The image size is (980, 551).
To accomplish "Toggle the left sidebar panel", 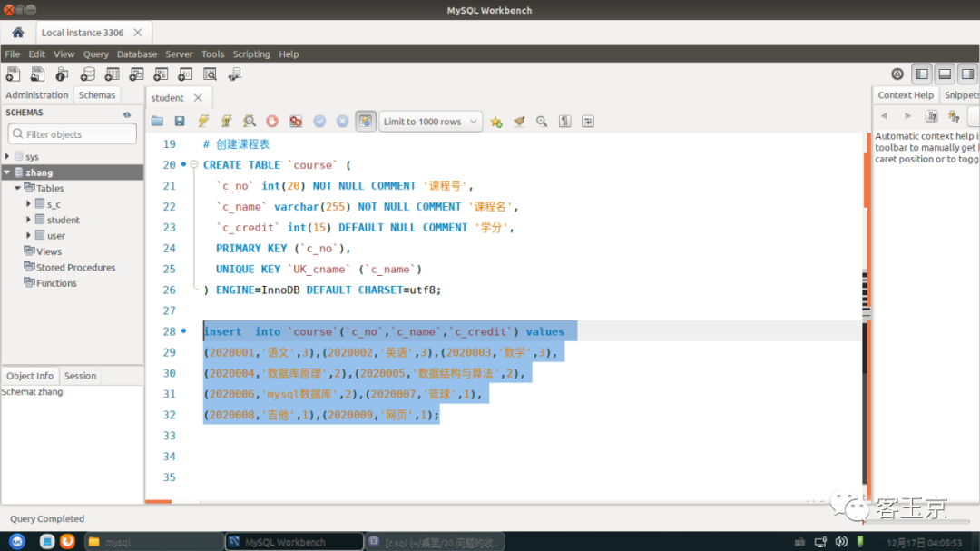I will coord(923,74).
